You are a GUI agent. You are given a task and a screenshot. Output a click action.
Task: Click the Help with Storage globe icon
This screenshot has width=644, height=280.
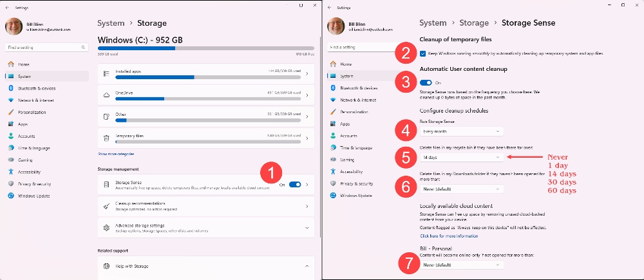pyautogui.click(x=106, y=266)
